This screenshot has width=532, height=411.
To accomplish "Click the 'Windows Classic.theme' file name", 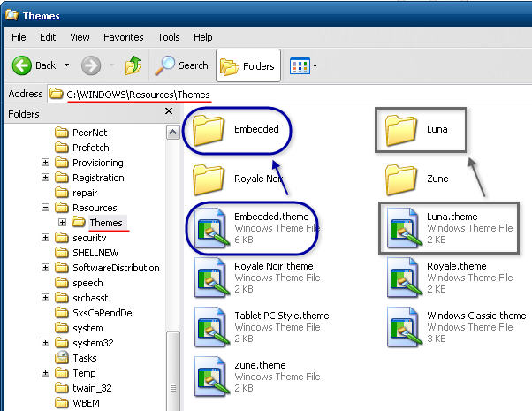I will click(476, 316).
